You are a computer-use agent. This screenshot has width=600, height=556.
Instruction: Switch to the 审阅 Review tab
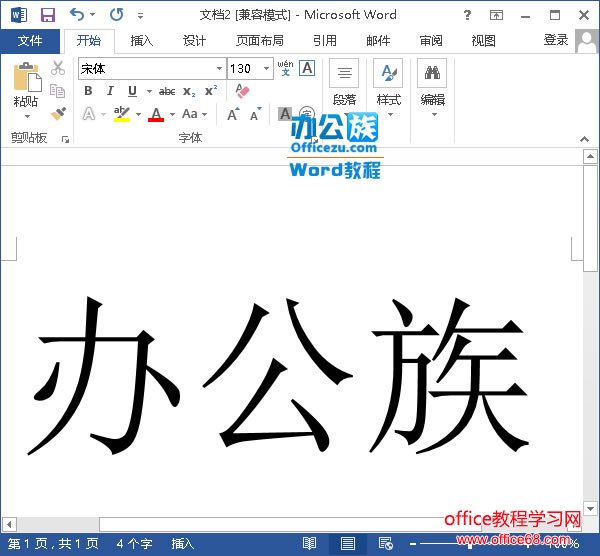431,41
